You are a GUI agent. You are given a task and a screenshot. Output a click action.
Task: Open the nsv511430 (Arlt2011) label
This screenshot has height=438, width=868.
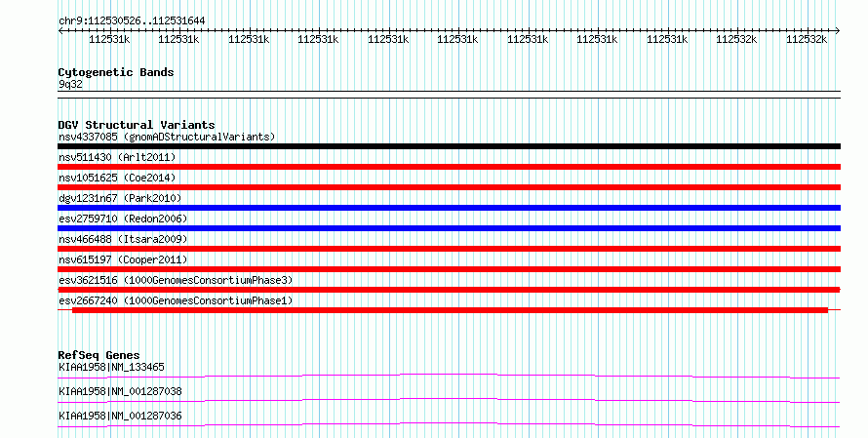[x=117, y=157]
